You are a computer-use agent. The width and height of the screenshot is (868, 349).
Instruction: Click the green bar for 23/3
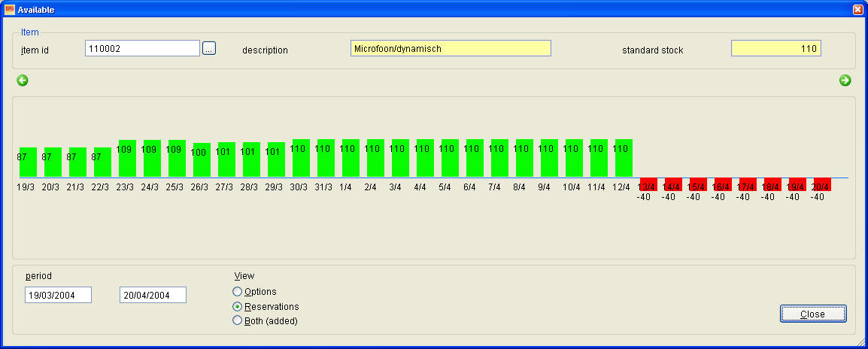coord(127,158)
